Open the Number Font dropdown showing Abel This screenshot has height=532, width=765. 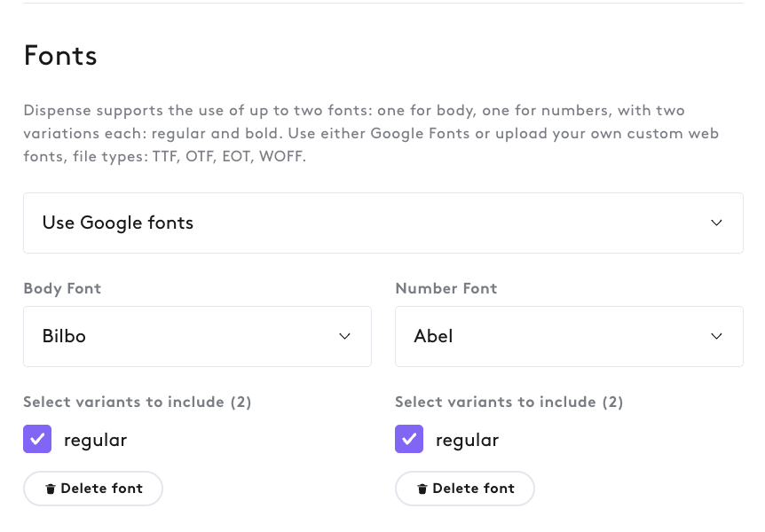click(569, 336)
